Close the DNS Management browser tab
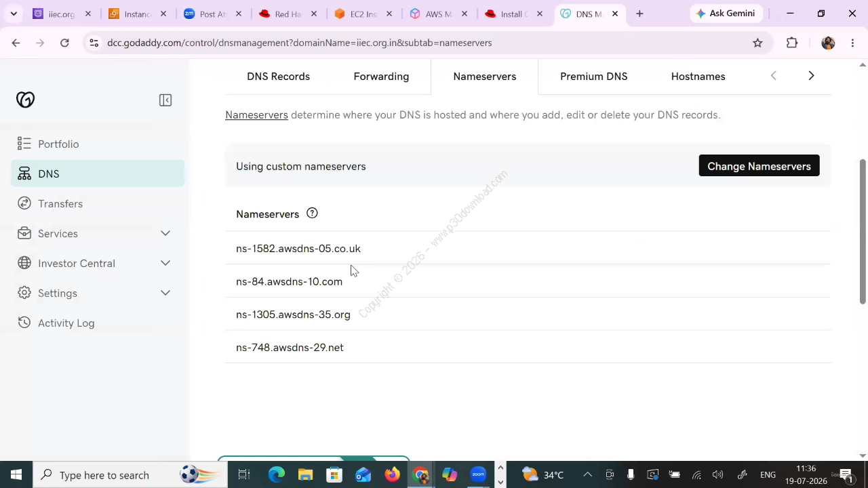 click(x=615, y=14)
